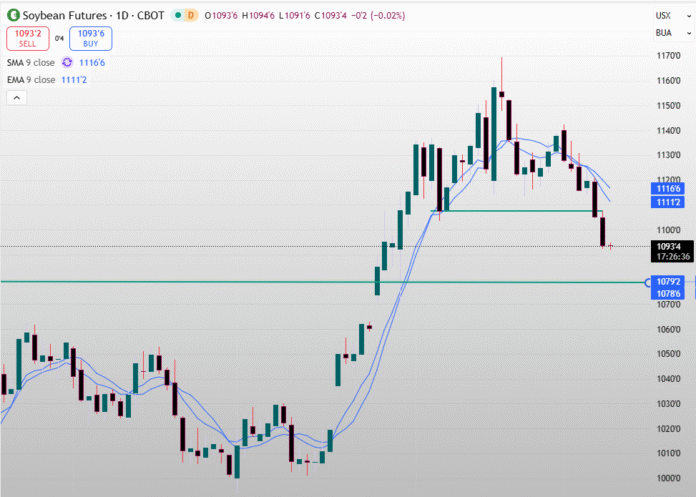Collapse the indicator legend with chevron
The image size is (696, 497).
tap(17, 98)
